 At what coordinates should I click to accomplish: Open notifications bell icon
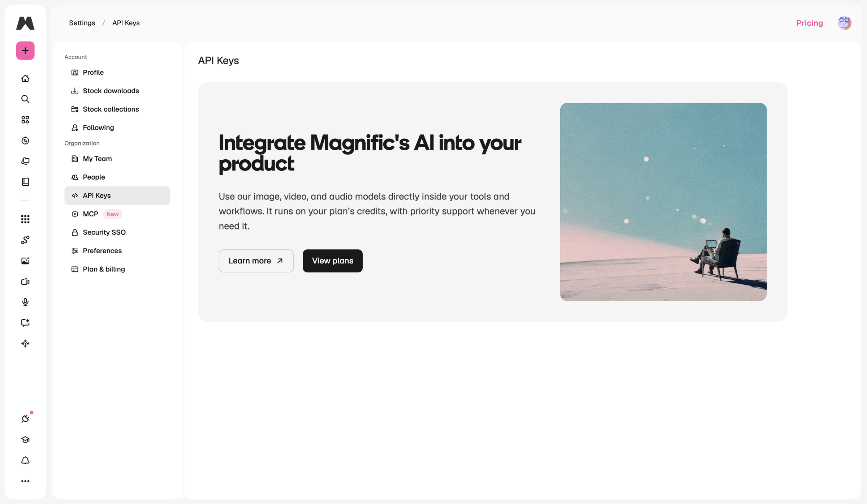pyautogui.click(x=25, y=460)
